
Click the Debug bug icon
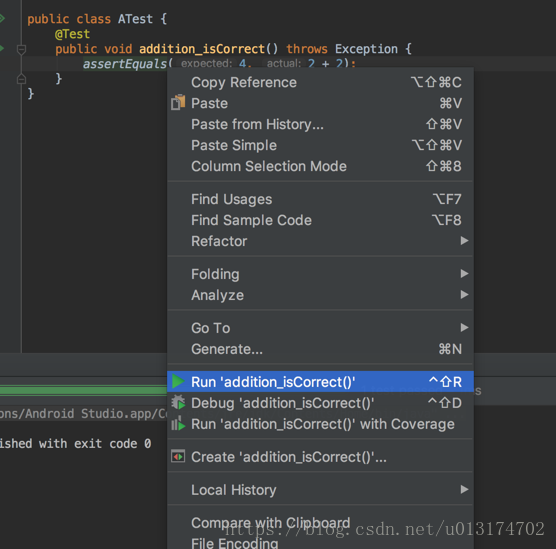click(x=178, y=403)
